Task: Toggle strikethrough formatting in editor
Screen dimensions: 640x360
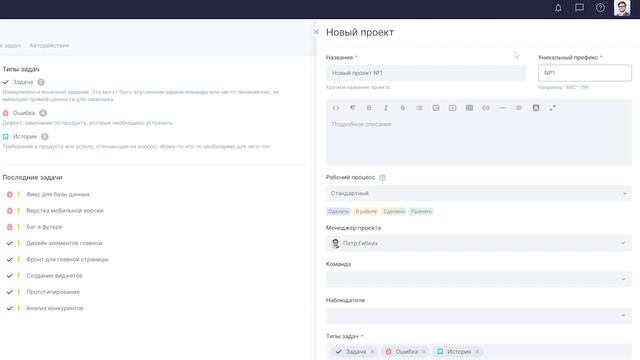Action: click(402, 108)
